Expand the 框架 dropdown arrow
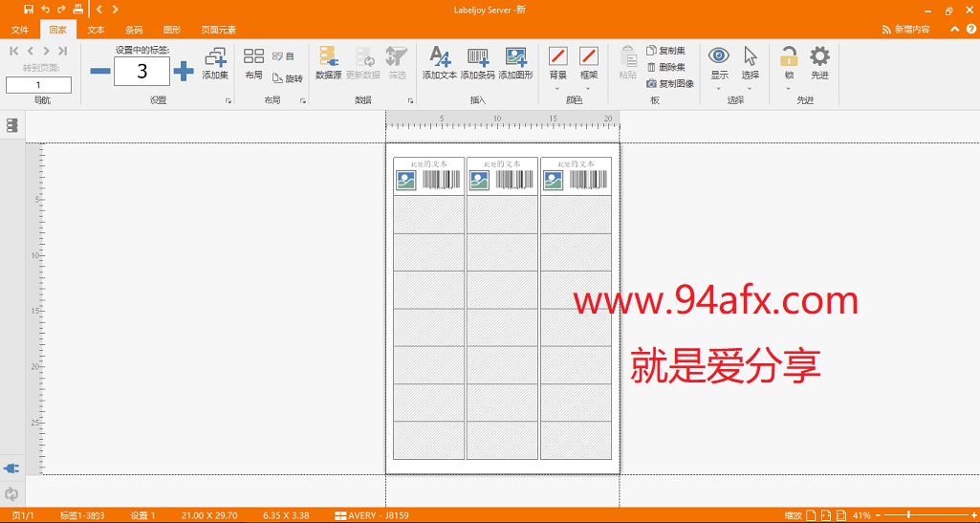The image size is (980, 523). point(589,88)
